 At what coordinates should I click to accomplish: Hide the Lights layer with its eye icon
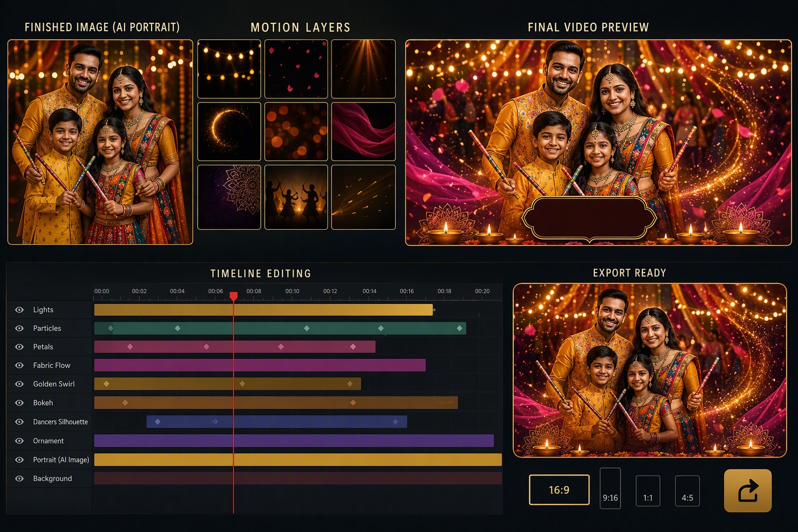tap(19, 310)
